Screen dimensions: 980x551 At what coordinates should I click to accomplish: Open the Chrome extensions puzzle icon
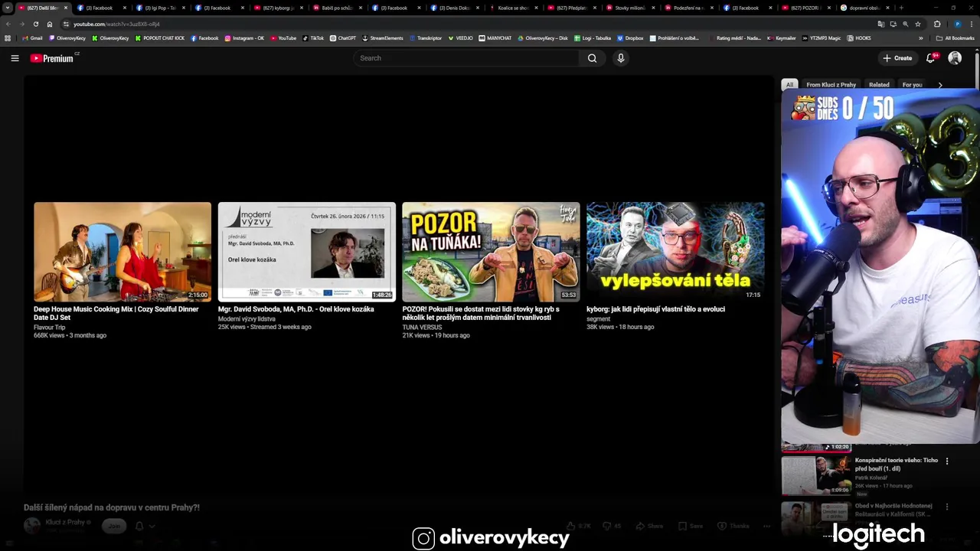click(937, 24)
